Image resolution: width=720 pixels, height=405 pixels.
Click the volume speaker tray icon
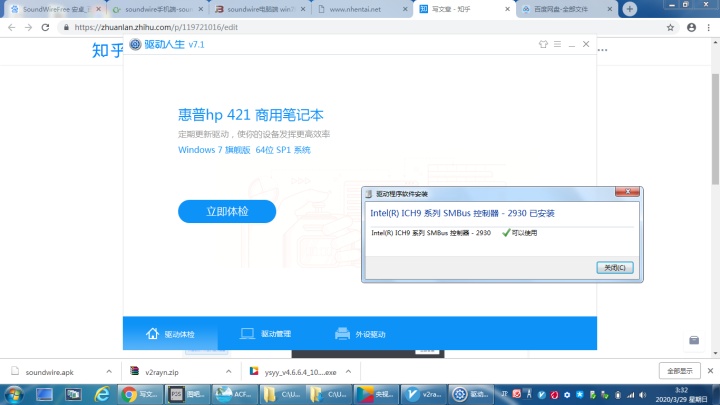coord(642,395)
